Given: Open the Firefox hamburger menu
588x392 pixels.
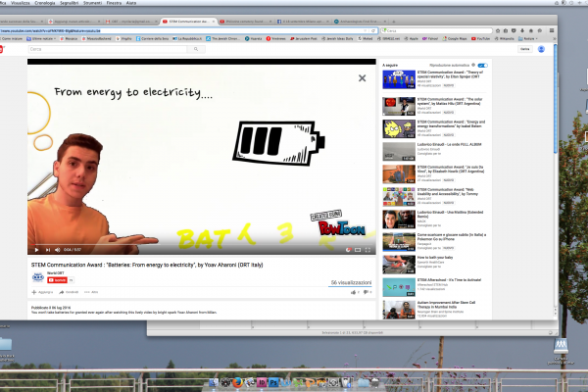Looking at the screenshot, I should click(552, 30).
